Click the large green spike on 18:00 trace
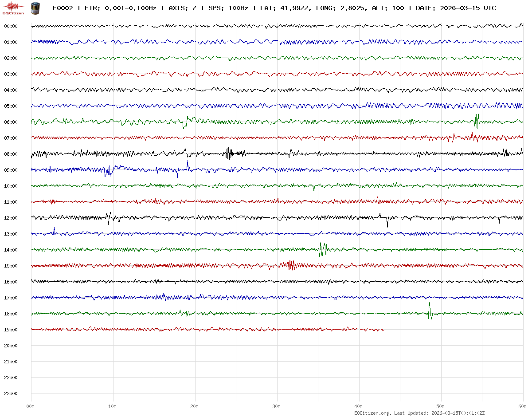Viewport: 532px width, 417px height. point(429,311)
